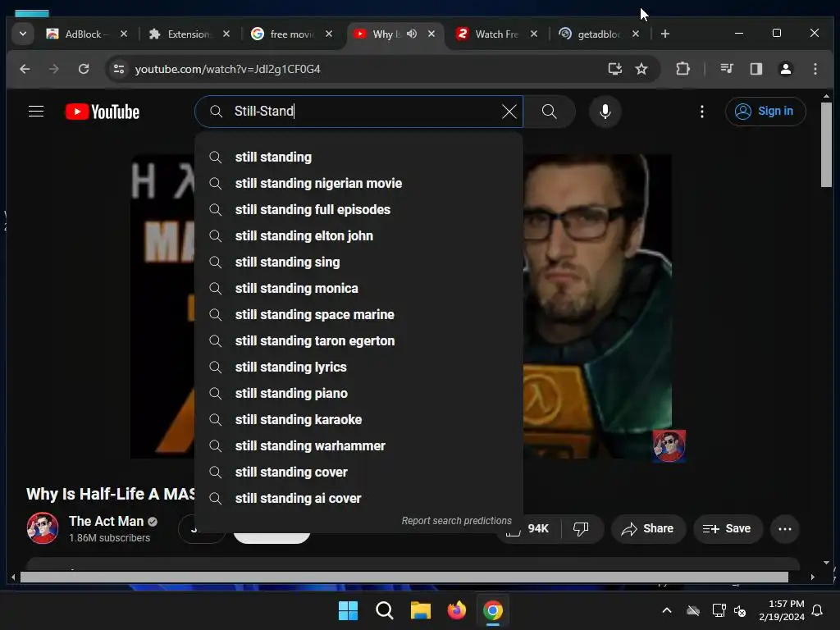The width and height of the screenshot is (840, 630).
Task: Open taskbar Search
Action: (x=384, y=610)
